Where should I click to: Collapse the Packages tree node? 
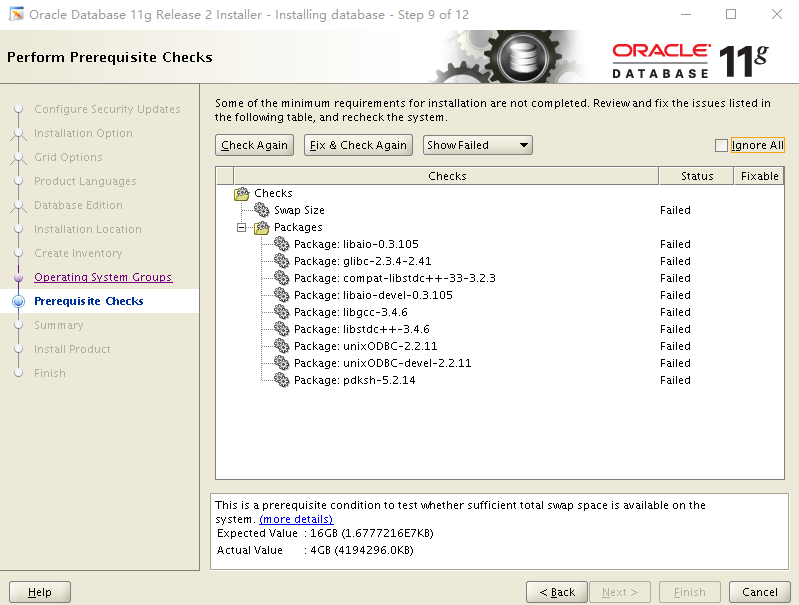242,227
